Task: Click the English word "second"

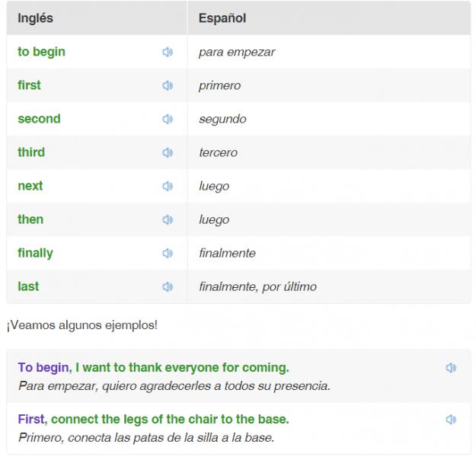Action: (x=39, y=119)
